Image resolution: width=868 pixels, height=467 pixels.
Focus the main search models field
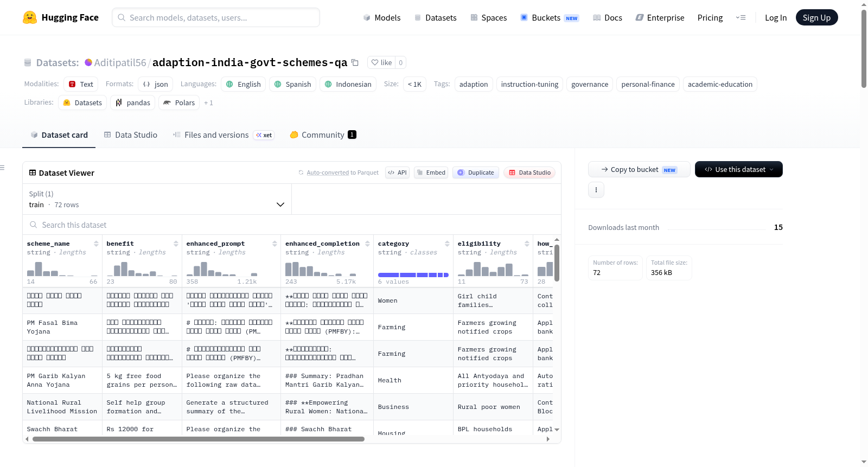[216, 17]
